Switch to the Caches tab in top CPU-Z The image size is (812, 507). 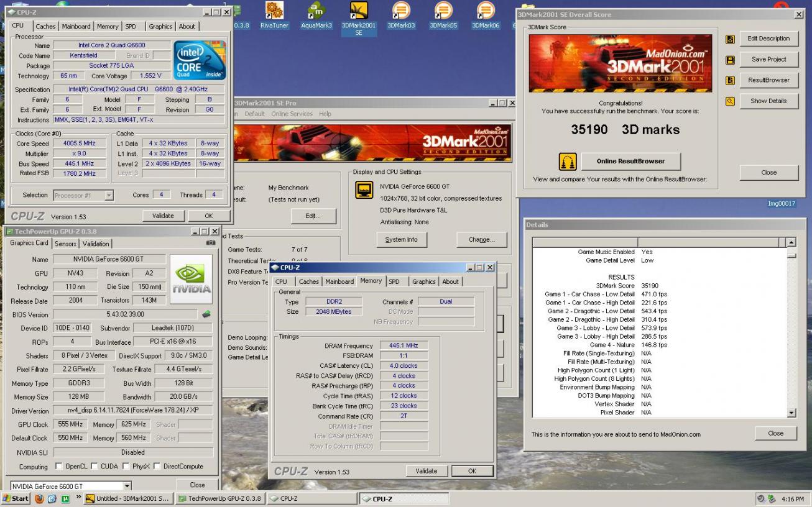tap(45, 26)
